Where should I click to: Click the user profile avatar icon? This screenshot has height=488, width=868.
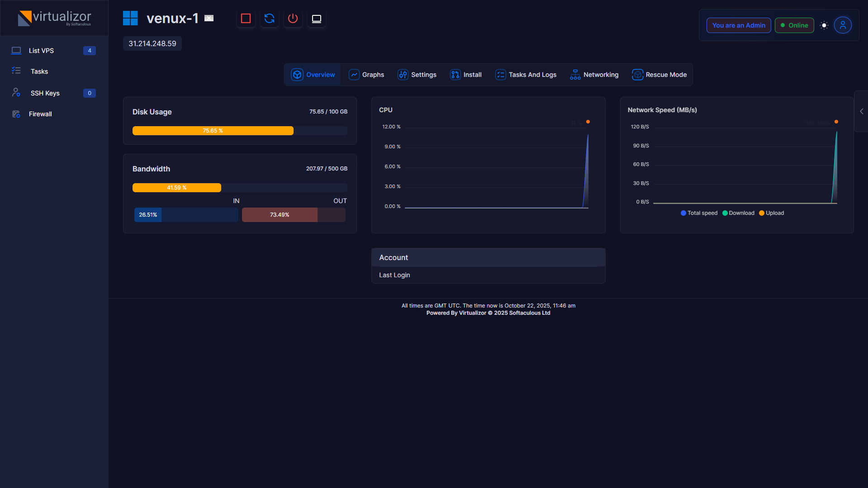(x=843, y=25)
